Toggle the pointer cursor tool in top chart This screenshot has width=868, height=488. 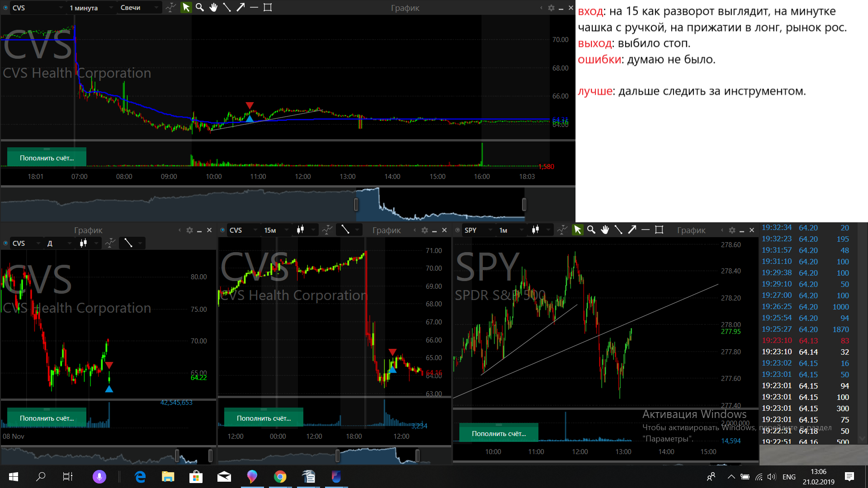tap(186, 7)
